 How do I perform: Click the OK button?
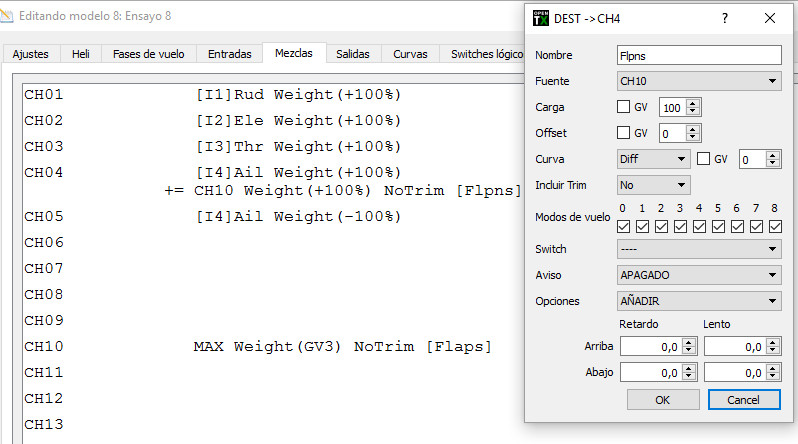click(x=662, y=399)
